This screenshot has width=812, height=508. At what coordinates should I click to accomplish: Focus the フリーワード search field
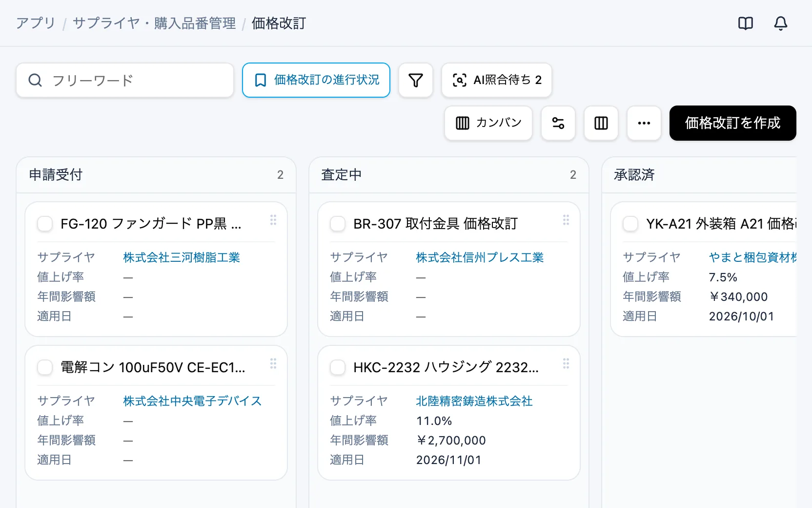[x=125, y=80]
